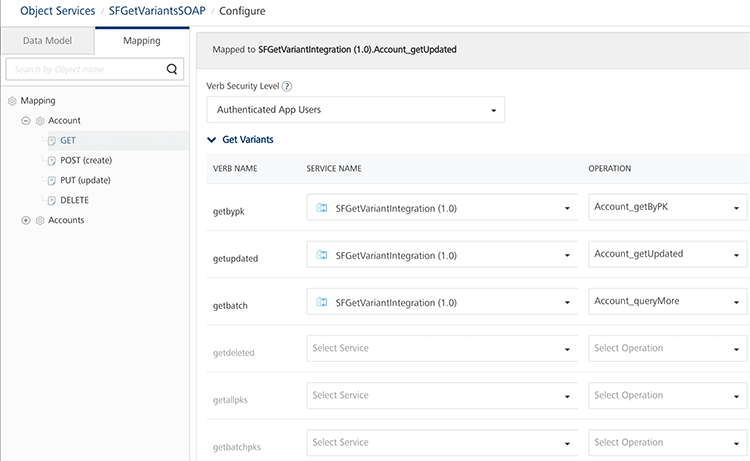Collapse the Get Variants section
Viewport: 750px width, 461px height.
pos(212,140)
